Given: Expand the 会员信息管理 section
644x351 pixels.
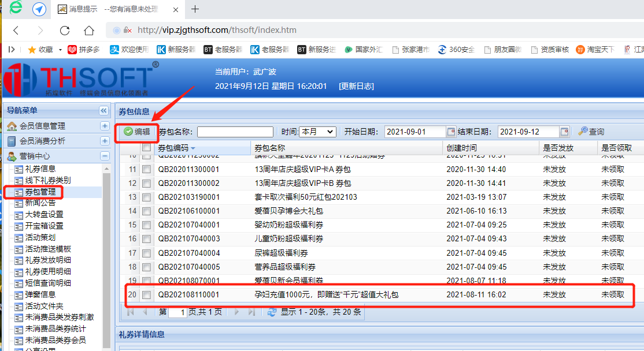Looking at the screenshot, I should (105, 126).
